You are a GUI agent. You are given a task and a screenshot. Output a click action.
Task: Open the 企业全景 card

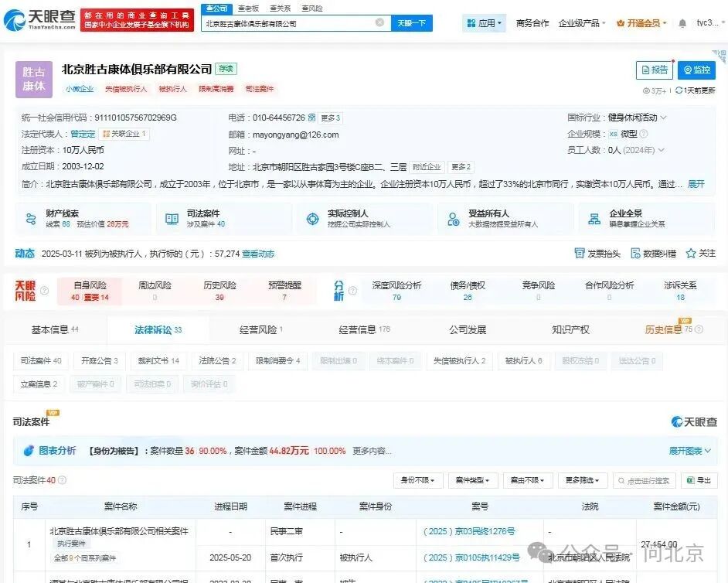click(647, 218)
